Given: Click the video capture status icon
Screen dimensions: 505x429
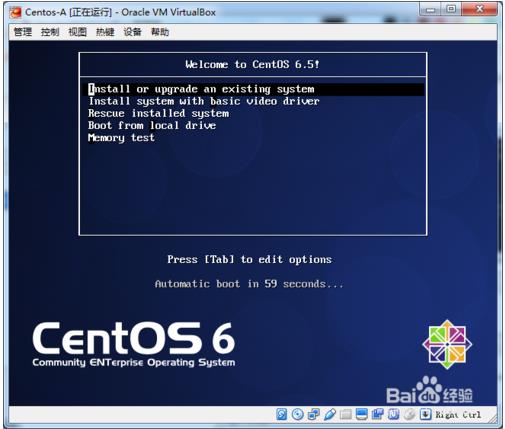Looking at the screenshot, I should click(x=378, y=414).
